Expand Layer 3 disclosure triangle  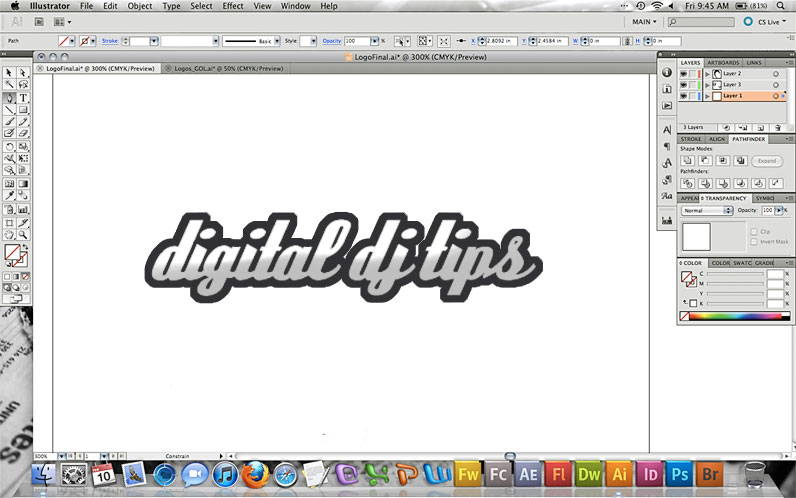708,85
